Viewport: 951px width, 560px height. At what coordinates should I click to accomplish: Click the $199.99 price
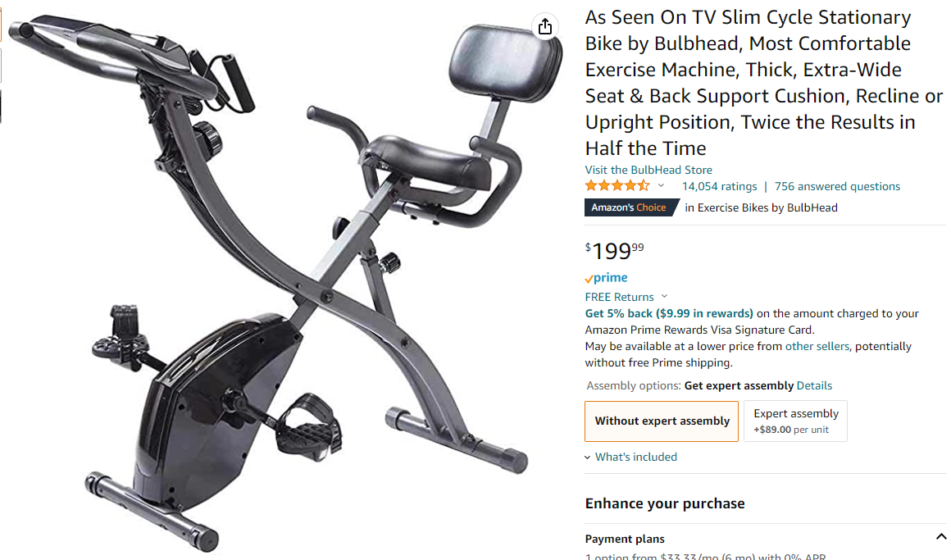[614, 250]
